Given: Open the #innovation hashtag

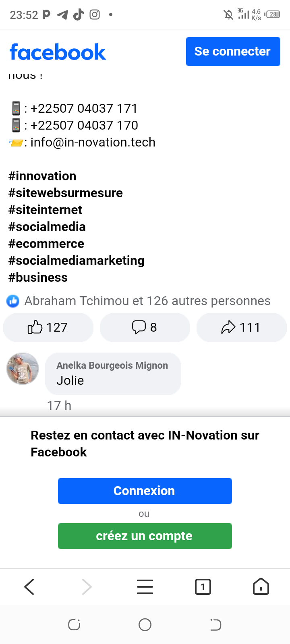Looking at the screenshot, I should click(x=42, y=176).
